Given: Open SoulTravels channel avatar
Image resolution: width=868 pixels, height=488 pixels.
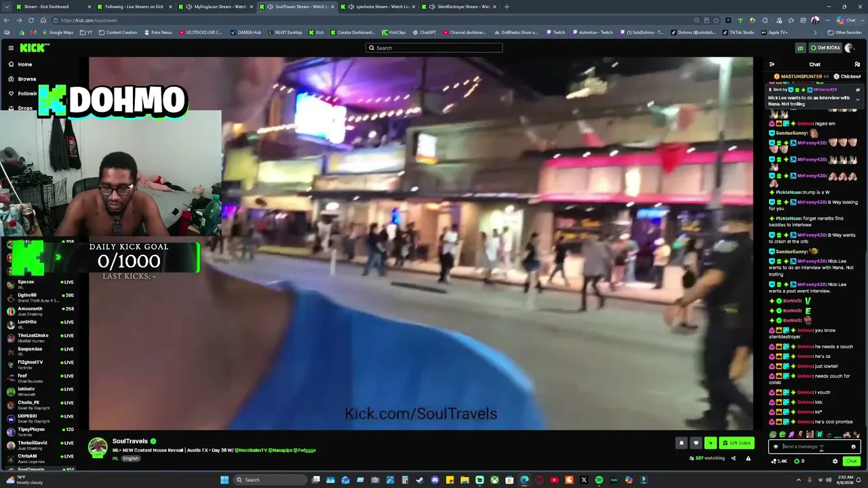Looking at the screenshot, I should 98,447.
